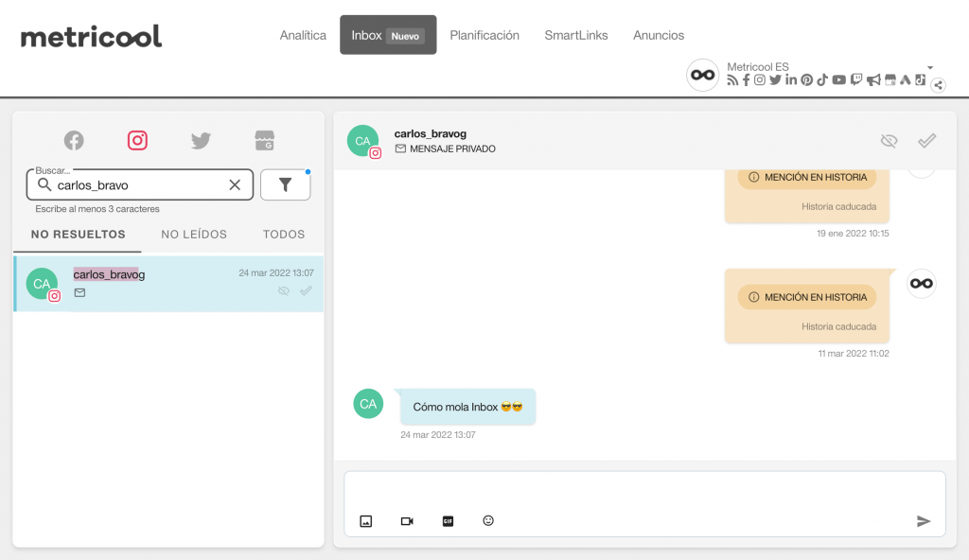Select the Twitter network filter icon
The height and width of the screenshot is (560, 969).
point(201,140)
